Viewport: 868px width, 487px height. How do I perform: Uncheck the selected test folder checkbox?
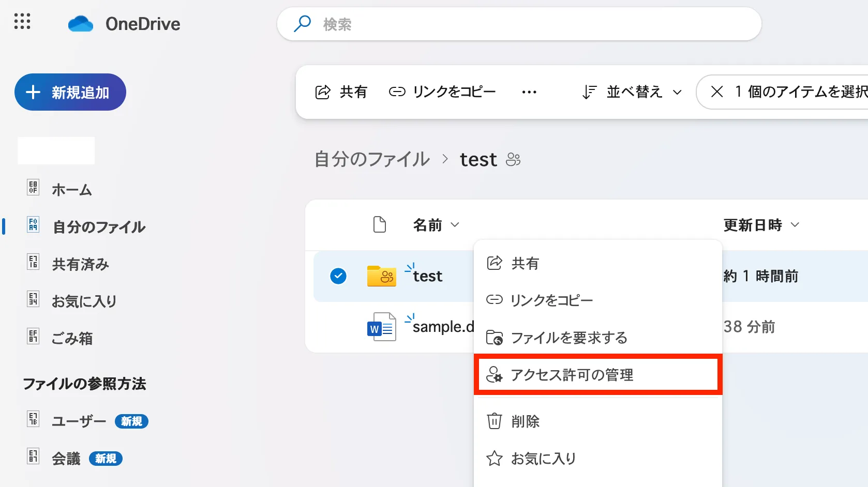tap(338, 276)
